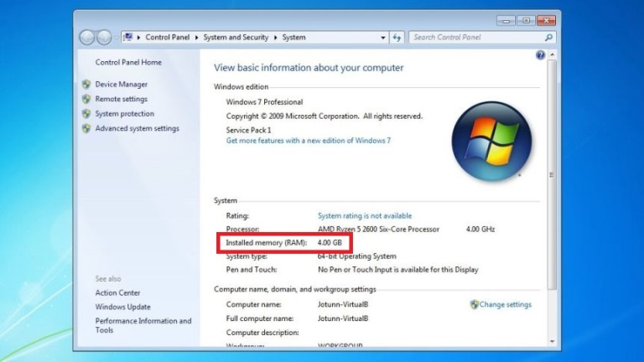Click the 4.00 GB memory value

[330, 243]
